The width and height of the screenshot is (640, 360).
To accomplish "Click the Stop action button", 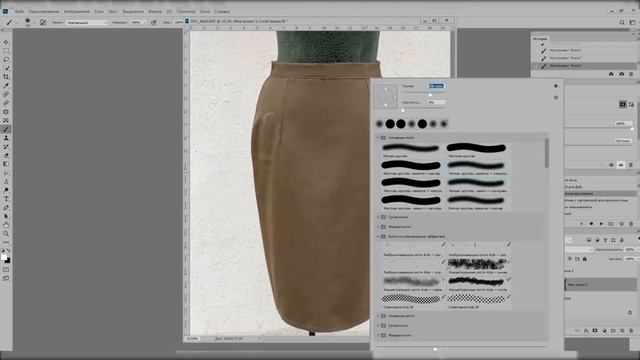I will (581, 224).
